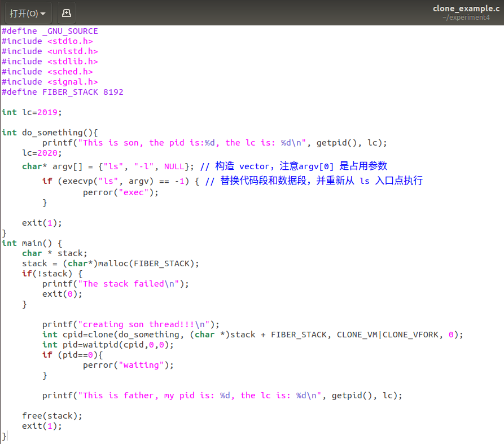Click the 'int lc=2019;' line

tap(32, 112)
